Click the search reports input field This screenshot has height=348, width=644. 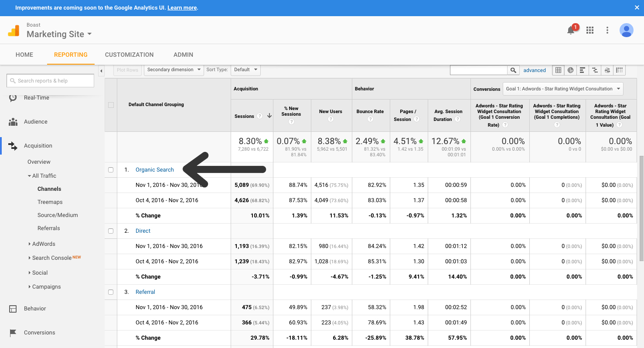click(50, 80)
